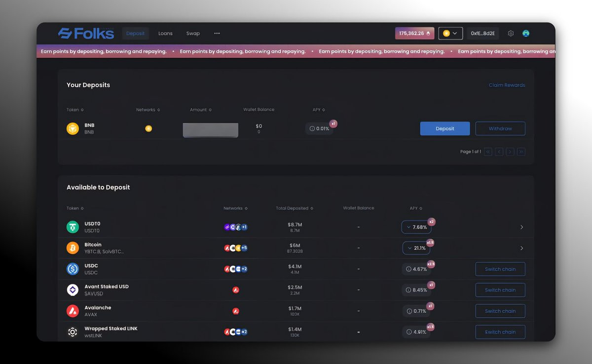This screenshot has width=592, height=364.
Task: Click the Page 1 of 1 text
Action: pyautogui.click(x=471, y=152)
